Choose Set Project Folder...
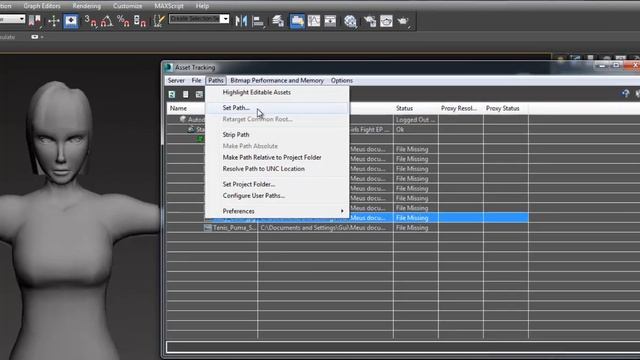Image resolution: width=640 pixels, height=360 pixels. (x=277, y=184)
